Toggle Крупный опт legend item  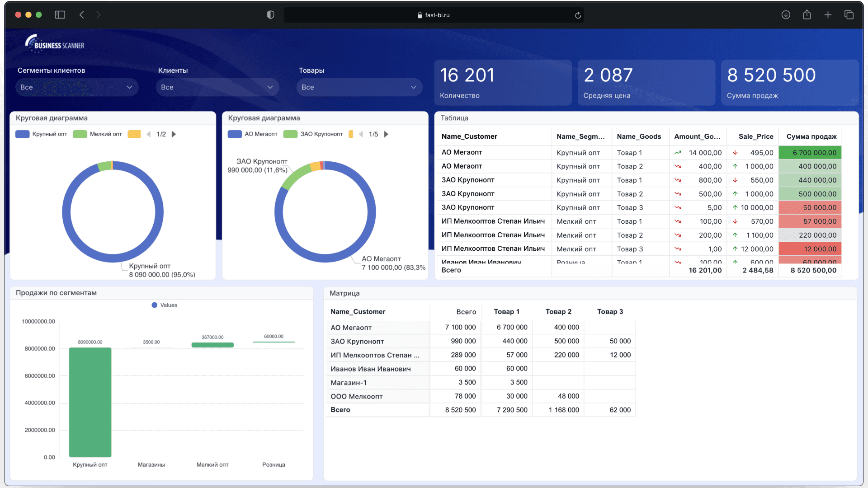(41, 134)
